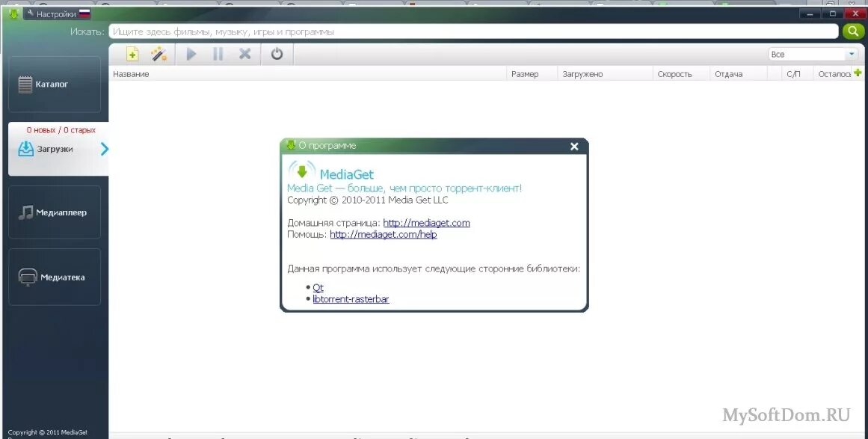Close the О программе dialog
This screenshot has width=868, height=439.
tap(574, 146)
